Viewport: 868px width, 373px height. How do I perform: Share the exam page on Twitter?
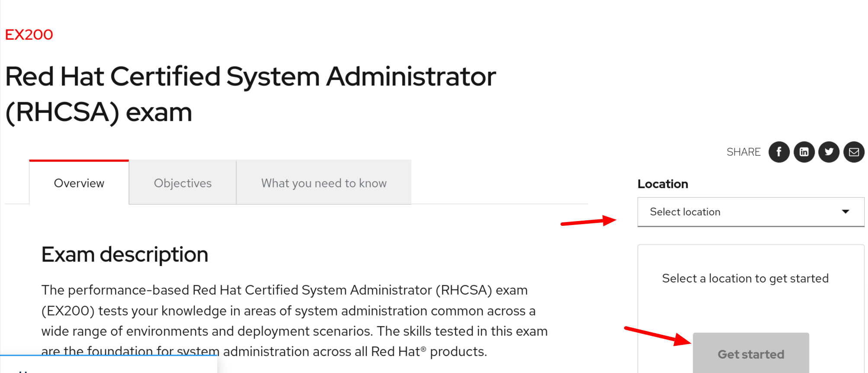tap(829, 152)
